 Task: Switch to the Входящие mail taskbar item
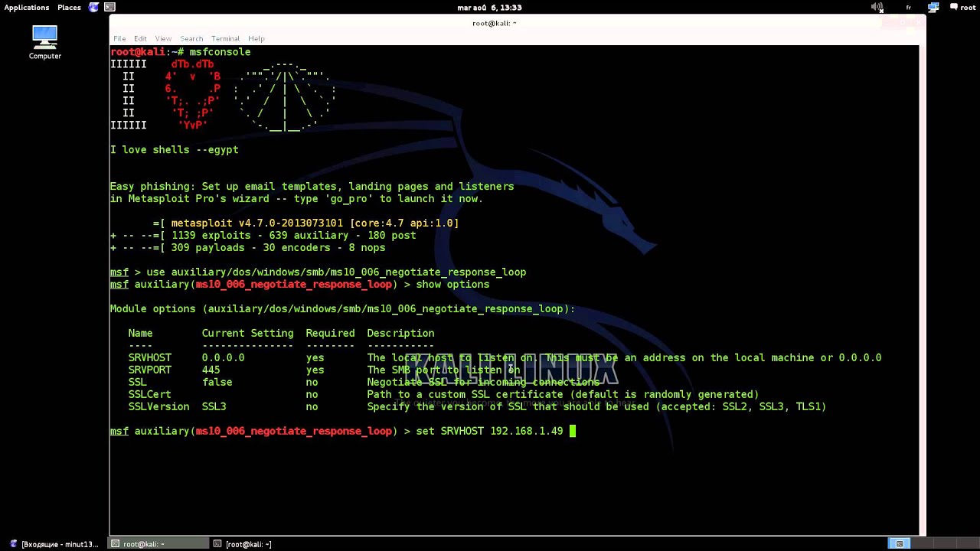coord(54,544)
